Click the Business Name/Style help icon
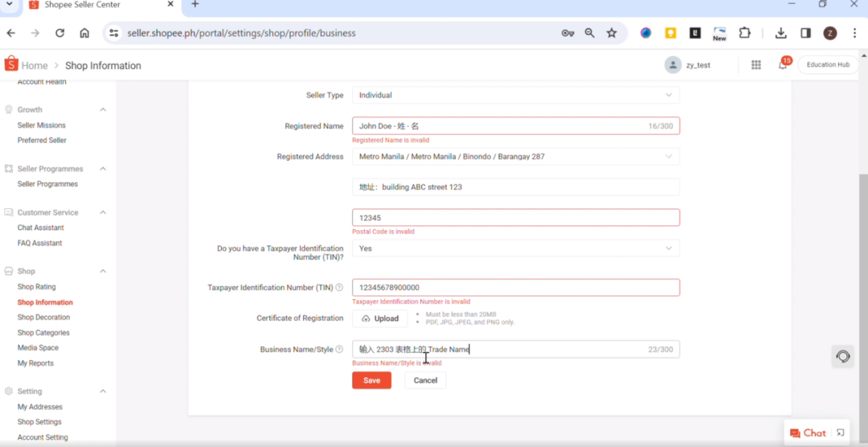 [x=339, y=350]
